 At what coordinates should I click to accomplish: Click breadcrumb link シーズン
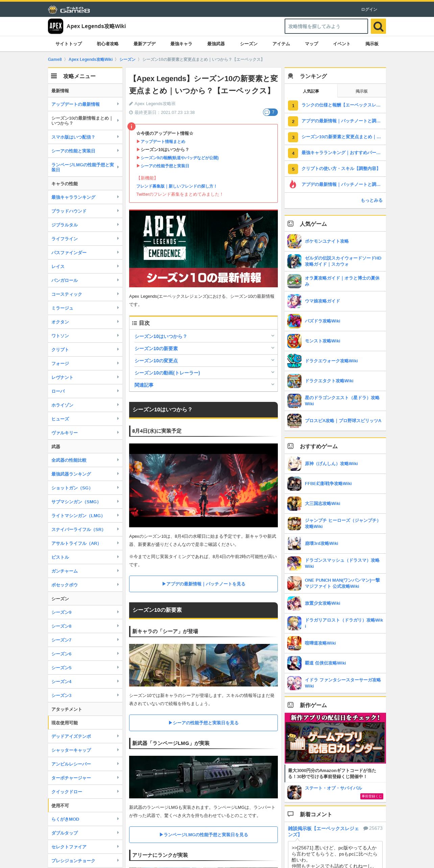[x=127, y=59]
